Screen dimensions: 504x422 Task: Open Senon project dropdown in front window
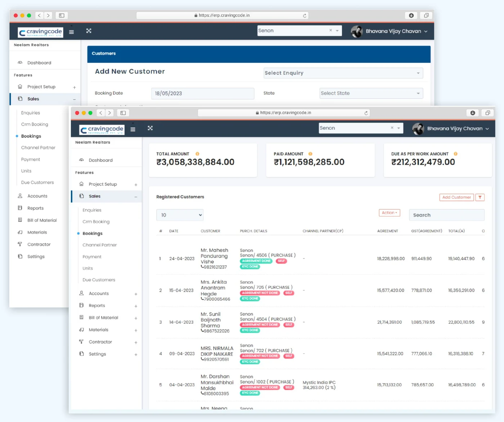399,128
